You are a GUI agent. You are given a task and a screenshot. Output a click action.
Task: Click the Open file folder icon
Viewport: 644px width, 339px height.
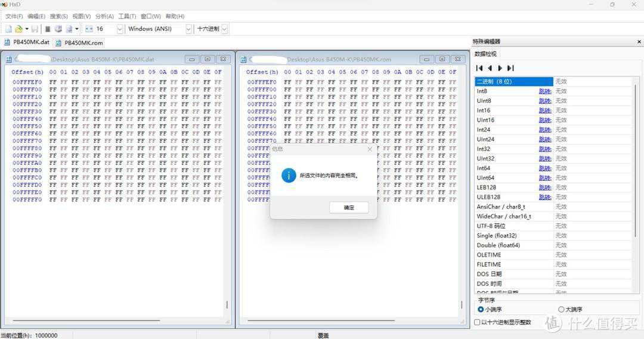[x=18, y=29]
